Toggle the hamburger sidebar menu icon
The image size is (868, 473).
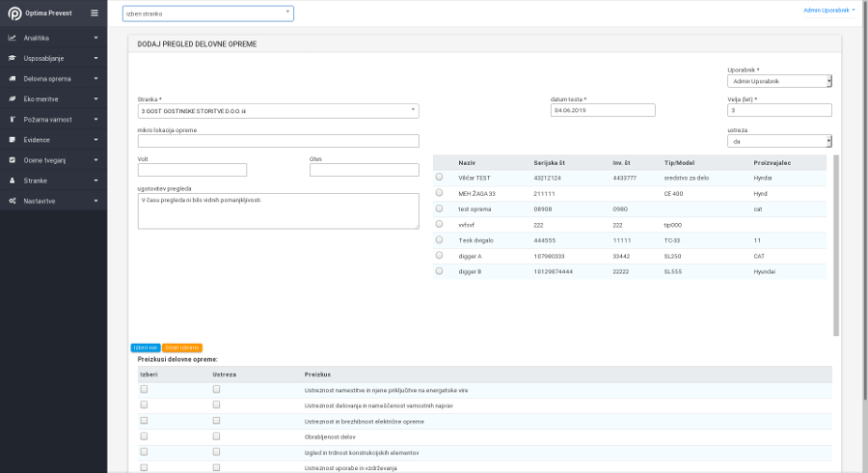pos(95,13)
